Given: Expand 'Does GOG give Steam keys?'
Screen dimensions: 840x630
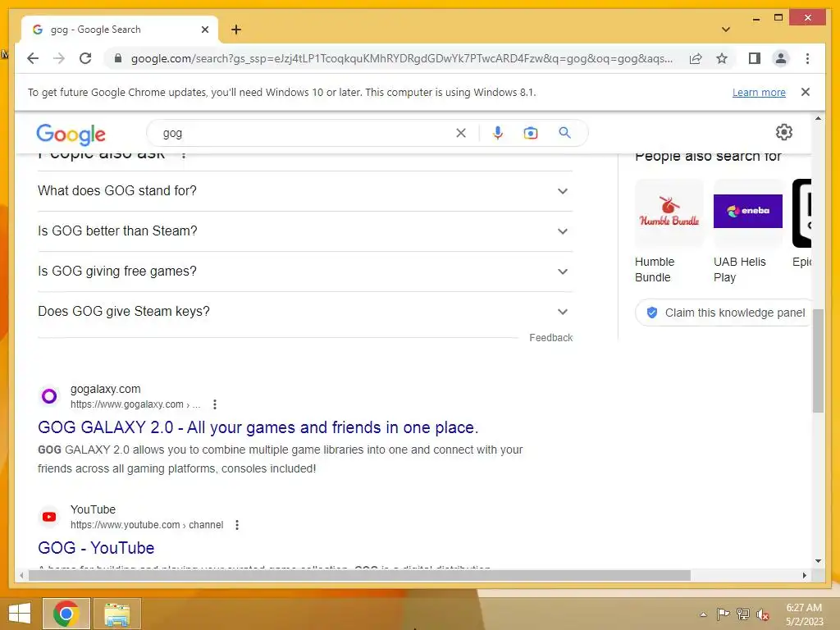Looking at the screenshot, I should click(305, 311).
